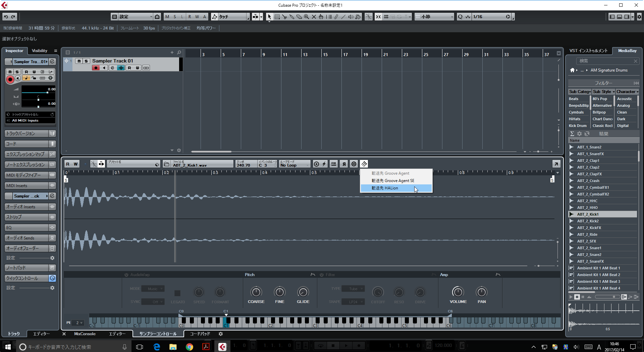
Task: Toggle Record Enable on Sampler Track 01
Action: (96, 68)
